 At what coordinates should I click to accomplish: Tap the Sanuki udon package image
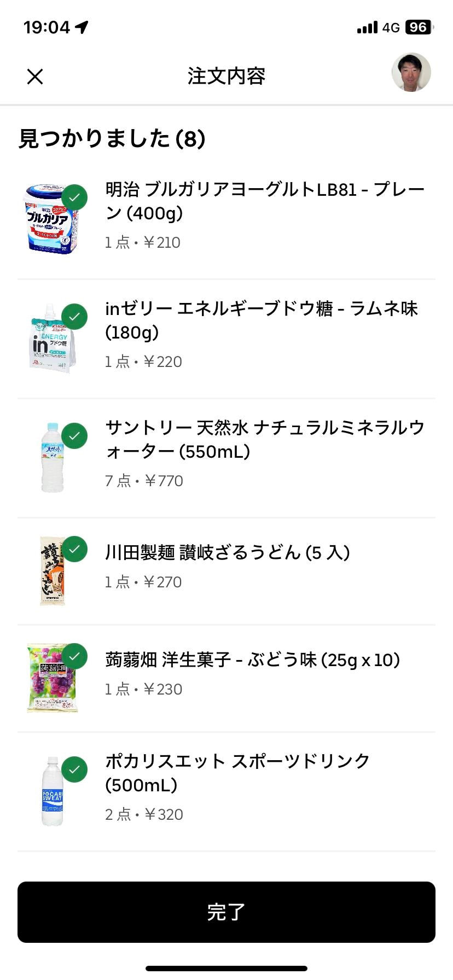click(52, 571)
